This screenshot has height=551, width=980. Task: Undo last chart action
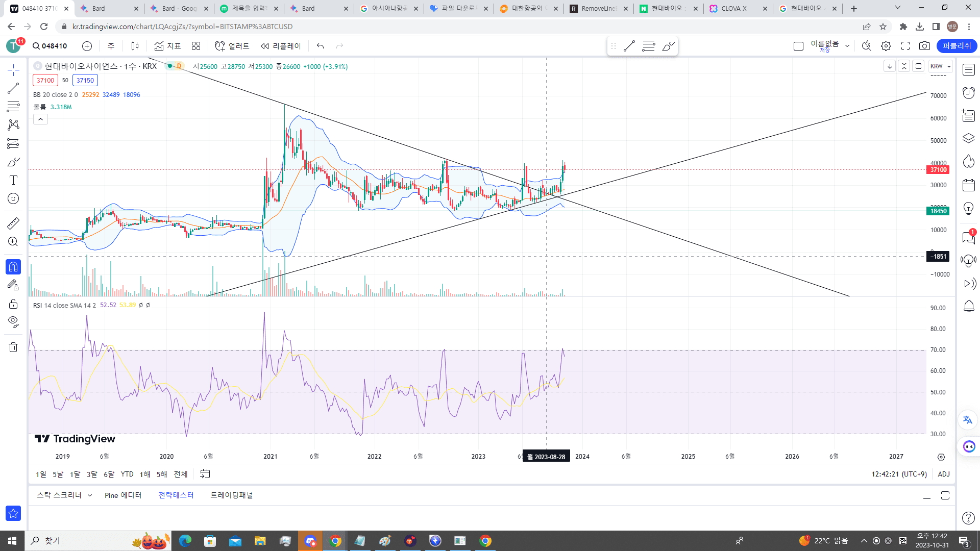coord(320,46)
